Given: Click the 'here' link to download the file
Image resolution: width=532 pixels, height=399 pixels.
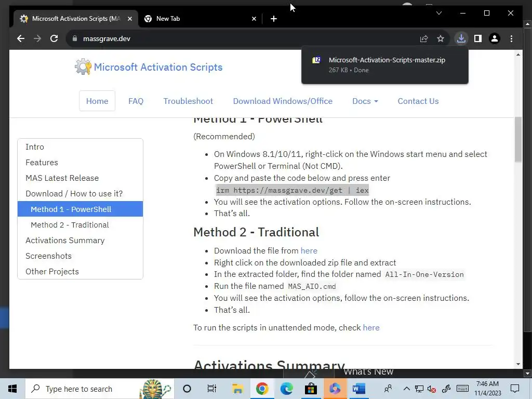Looking at the screenshot, I should click(x=309, y=251).
